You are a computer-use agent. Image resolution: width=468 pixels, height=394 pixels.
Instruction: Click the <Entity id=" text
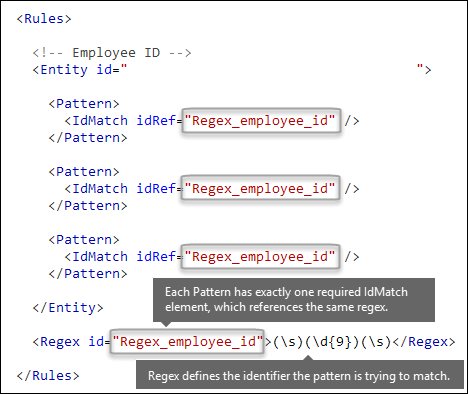click(x=80, y=70)
